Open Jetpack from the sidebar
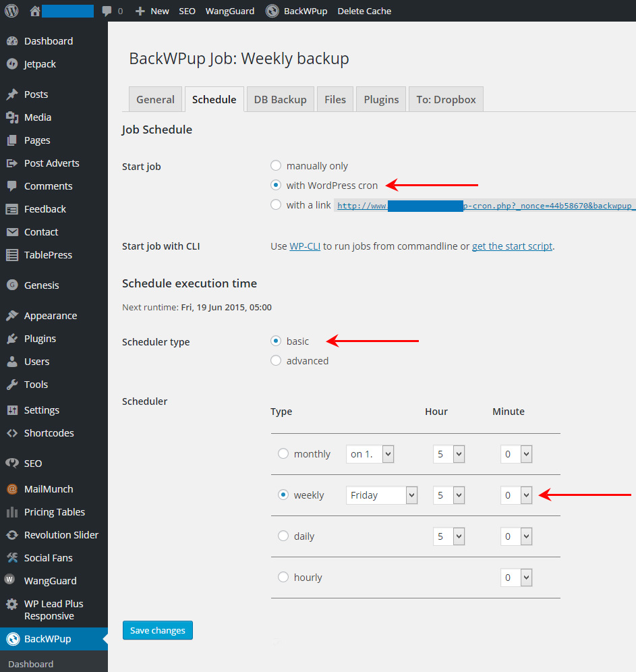 (40, 63)
